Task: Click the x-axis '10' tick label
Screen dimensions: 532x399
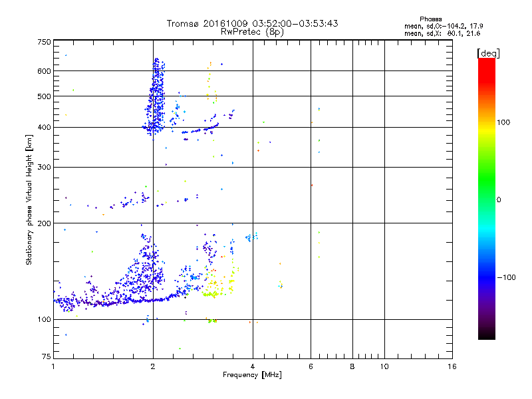Action: coord(384,366)
